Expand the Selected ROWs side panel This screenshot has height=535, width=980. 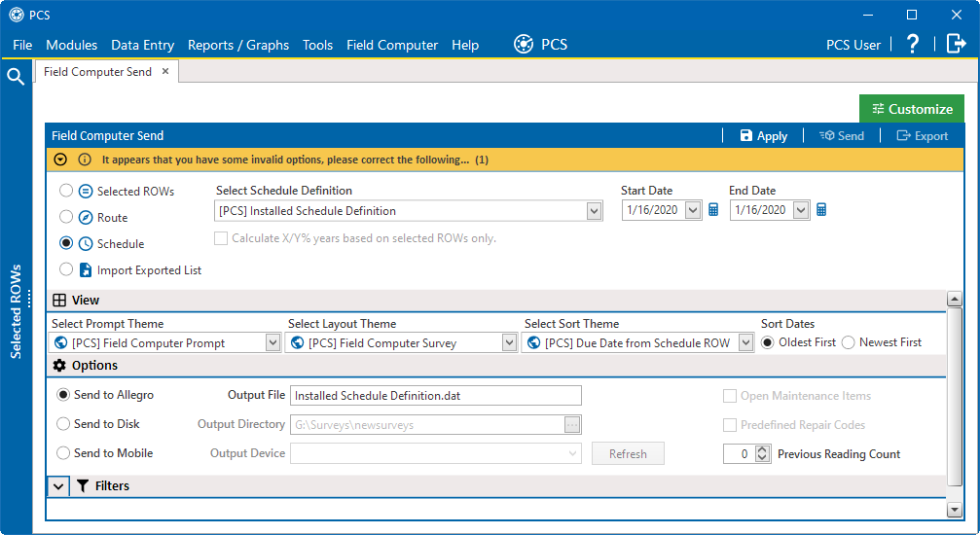point(17,311)
